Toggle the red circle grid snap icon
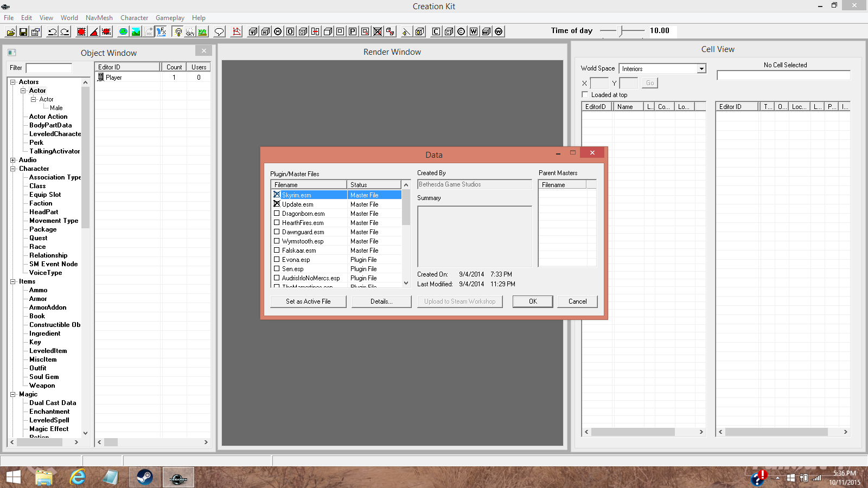 [x=81, y=31]
